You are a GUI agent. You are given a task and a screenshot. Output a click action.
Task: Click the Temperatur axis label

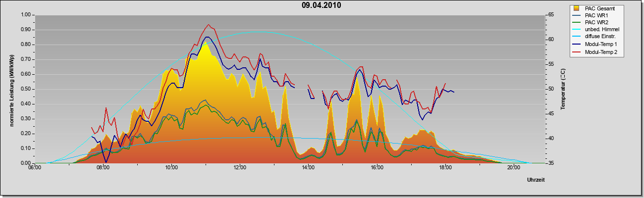(x=563, y=89)
